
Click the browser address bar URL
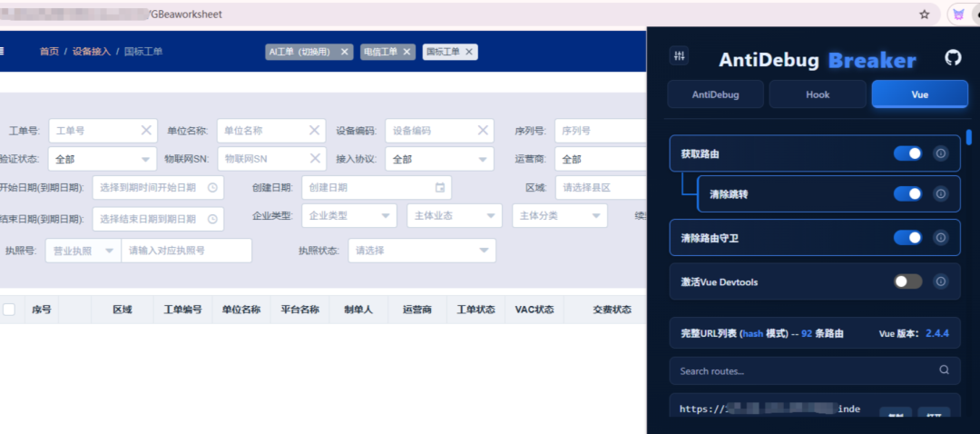pyautogui.click(x=185, y=14)
